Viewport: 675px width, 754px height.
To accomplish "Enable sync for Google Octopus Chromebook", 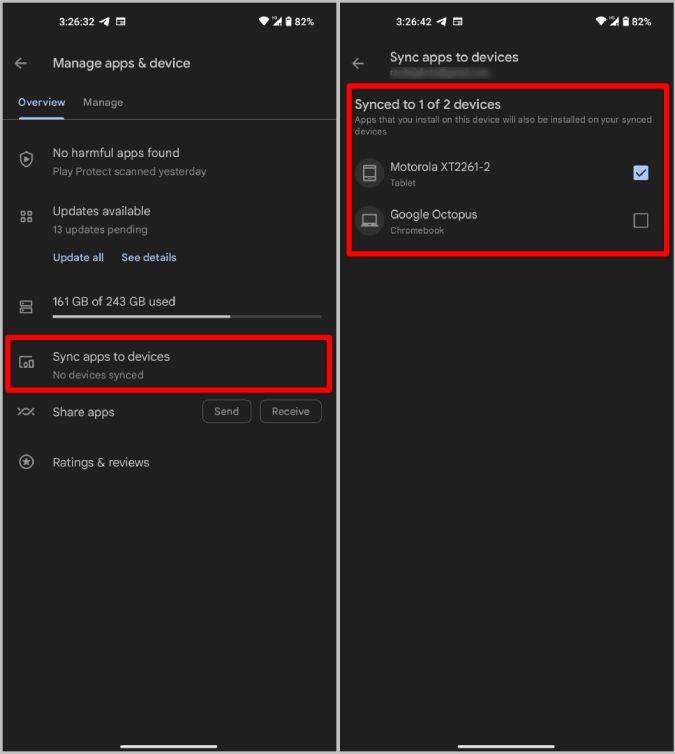I will point(640,220).
